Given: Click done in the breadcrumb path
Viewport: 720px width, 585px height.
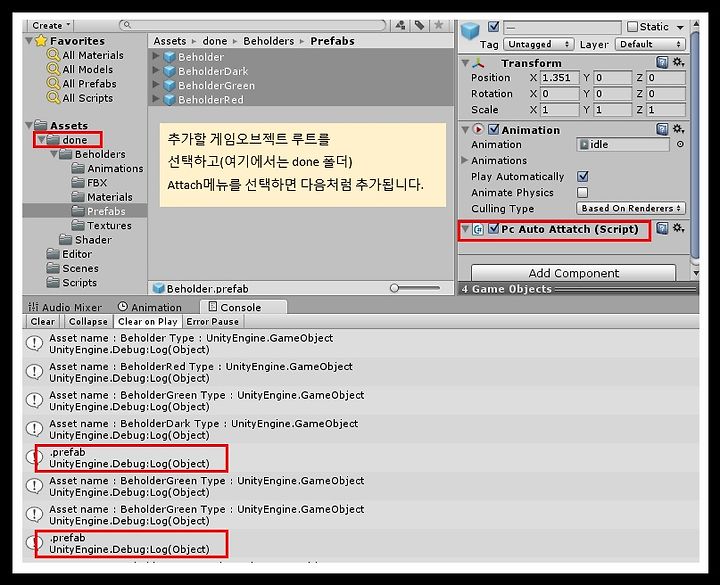Looking at the screenshot, I should click(214, 41).
